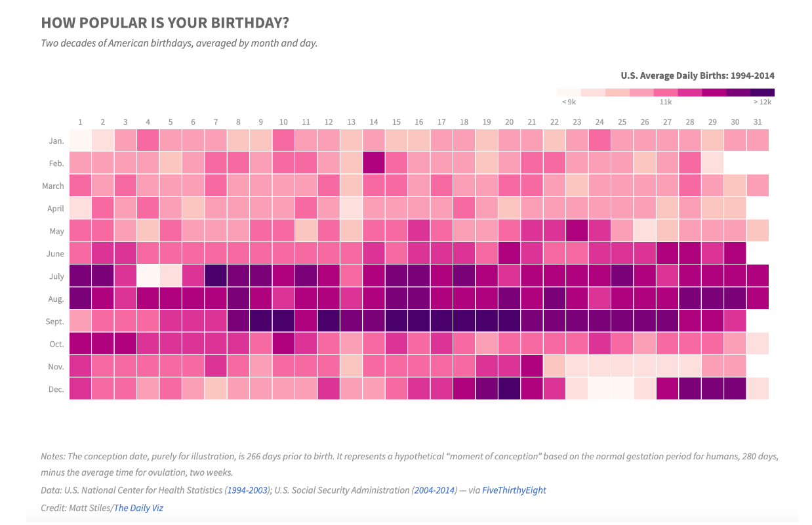Open the 2004-2014 data source link
This screenshot has width=812, height=525.
[x=434, y=490]
